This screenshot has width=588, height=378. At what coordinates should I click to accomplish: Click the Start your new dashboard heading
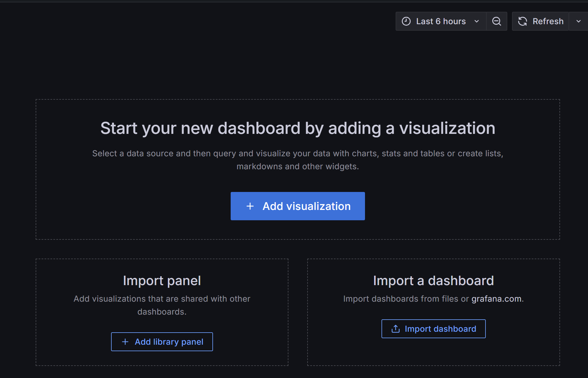[298, 128]
